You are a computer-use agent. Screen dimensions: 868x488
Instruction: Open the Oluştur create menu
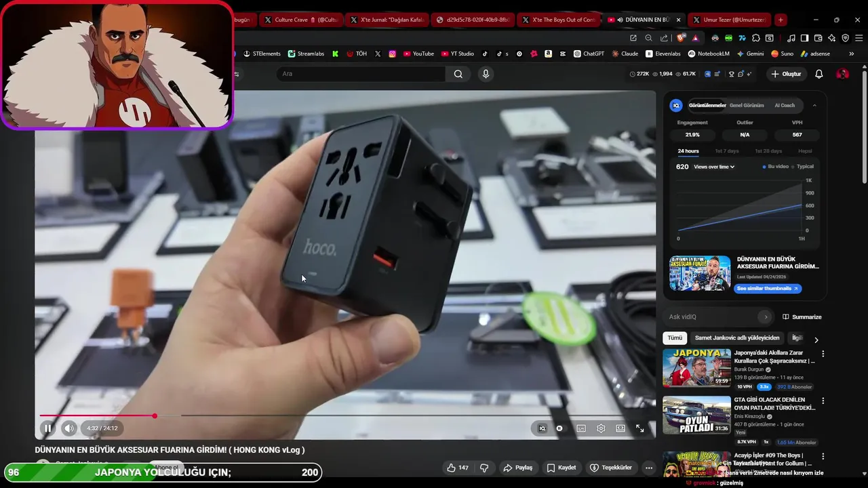pos(786,74)
